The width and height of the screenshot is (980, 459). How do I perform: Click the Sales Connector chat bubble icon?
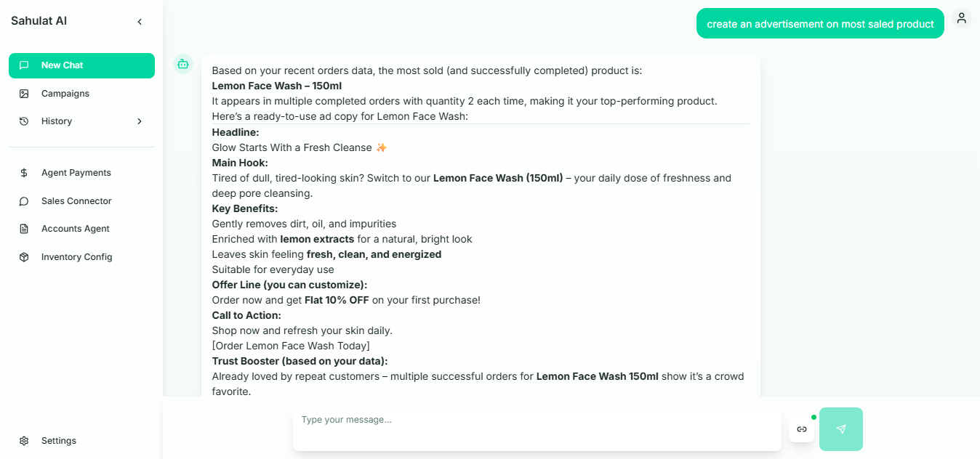24,201
